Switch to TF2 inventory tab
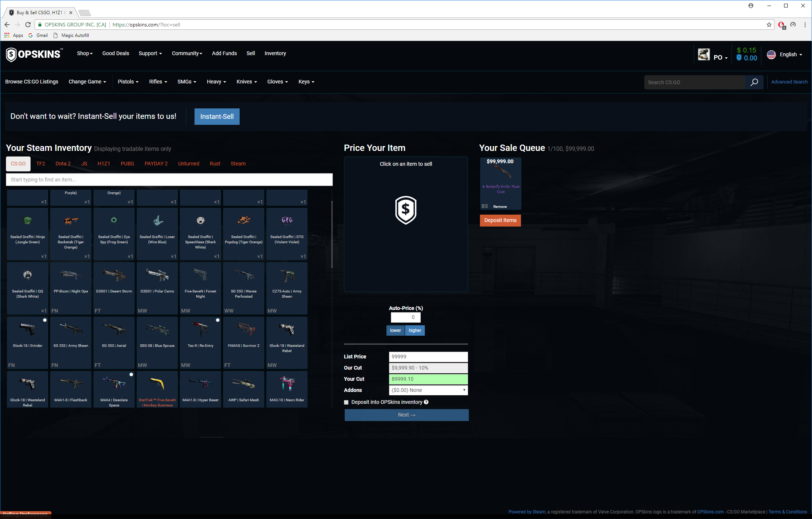 pyautogui.click(x=41, y=164)
